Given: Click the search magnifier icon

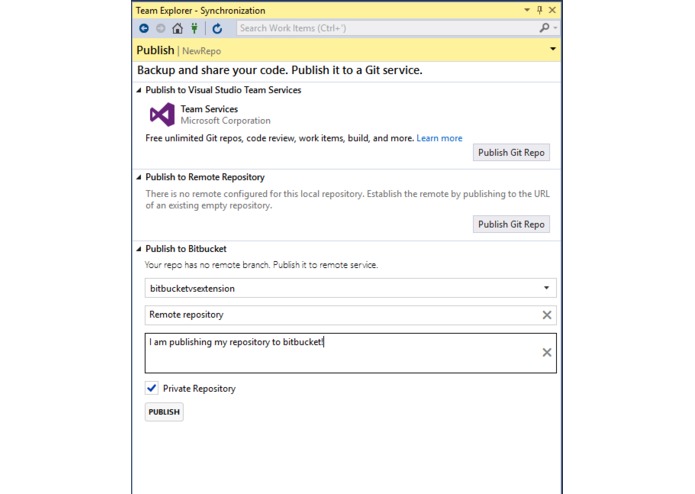Looking at the screenshot, I should (x=544, y=28).
